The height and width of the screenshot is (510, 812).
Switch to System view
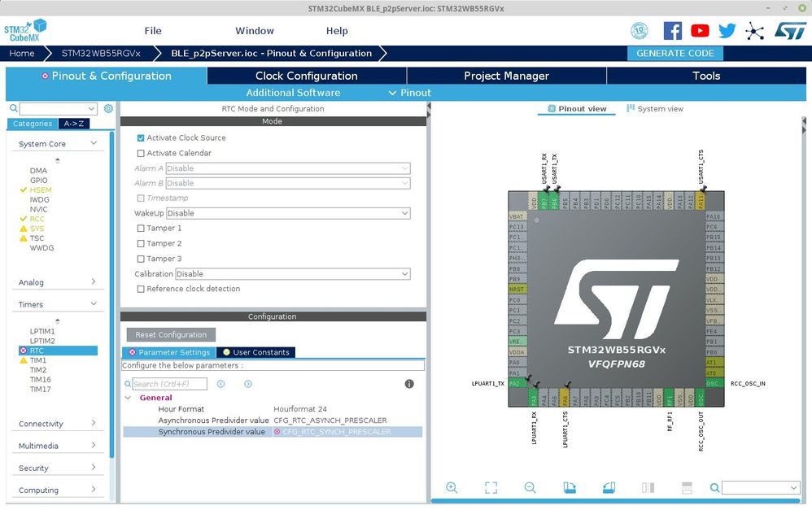tap(655, 109)
